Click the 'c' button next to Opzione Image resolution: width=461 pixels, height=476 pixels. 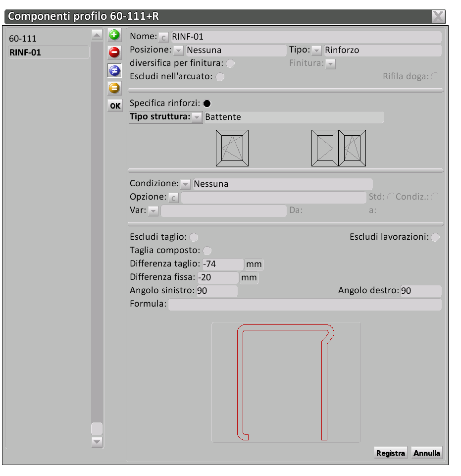(x=173, y=198)
